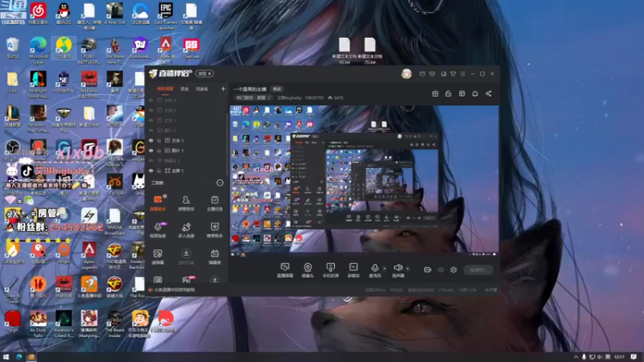Click the live preview canvas
Viewport: 644px width, 362px height.
tap(365, 180)
